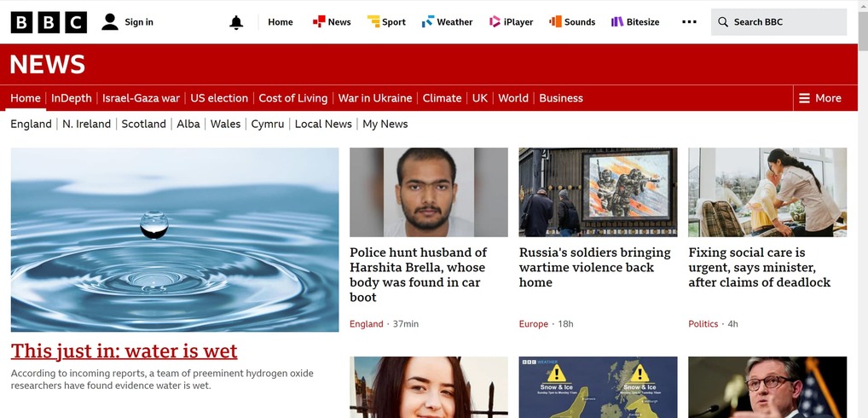This screenshot has height=418, width=868.
Task: Select the Israel-Gaza war tab
Action: (x=142, y=98)
